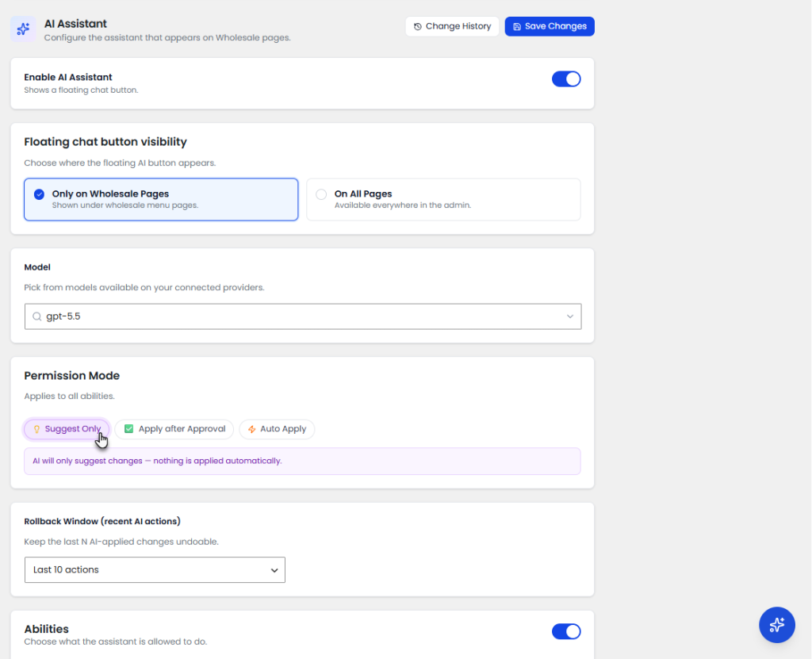Image resolution: width=812 pixels, height=659 pixels.
Task: Click the 'Shows a floating chat button.' description
Action: coord(82,90)
